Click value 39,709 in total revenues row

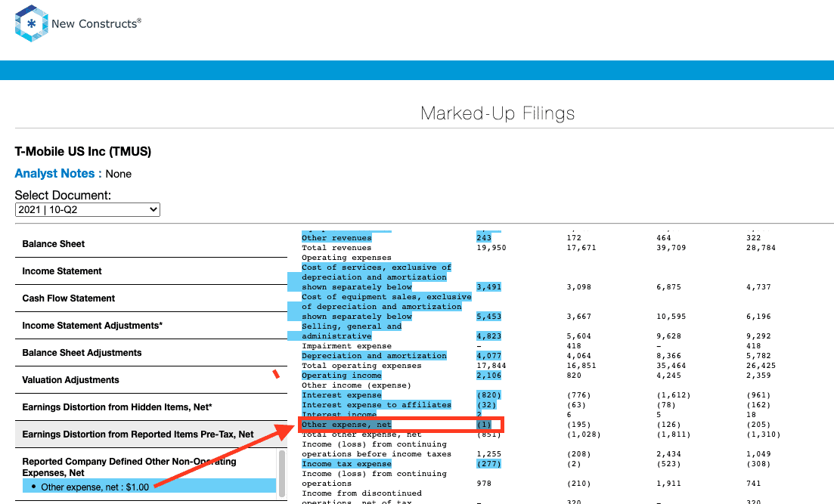[x=671, y=248]
